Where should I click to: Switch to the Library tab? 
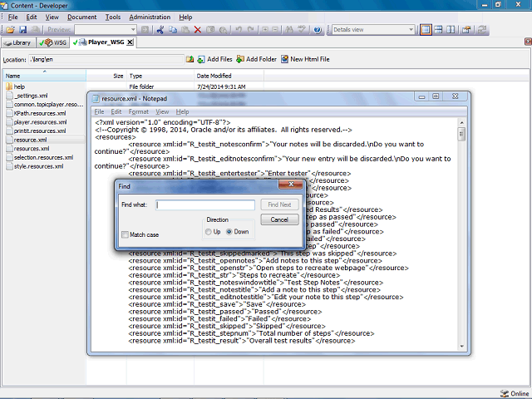click(18, 42)
